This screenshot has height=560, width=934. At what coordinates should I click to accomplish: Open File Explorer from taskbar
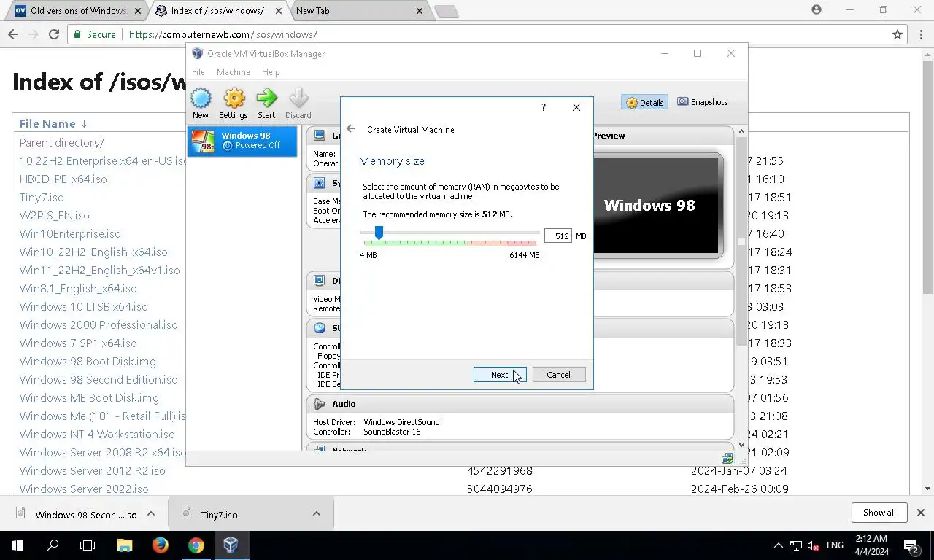tap(124, 545)
